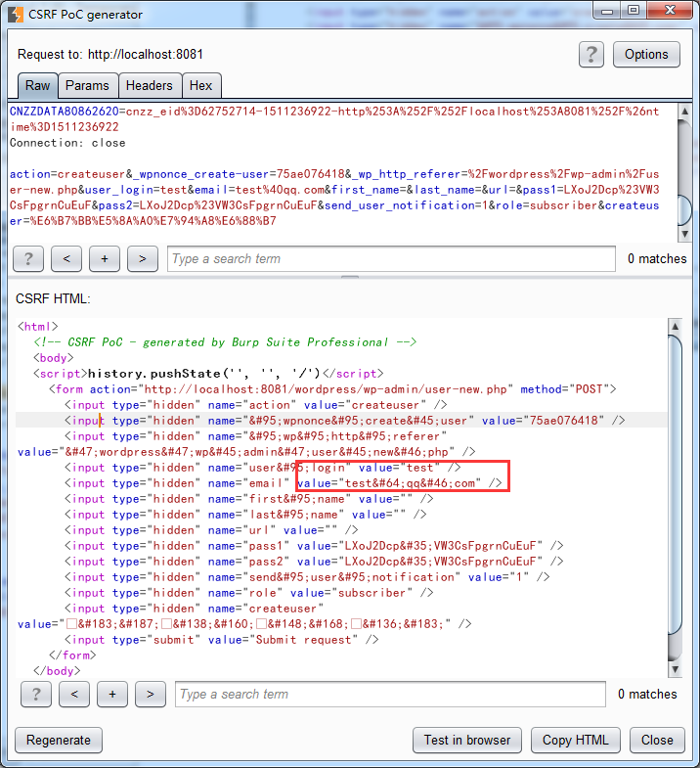This screenshot has width=700, height=768.
Task: Click the CSRF PoC generated comment line
Action: [x=225, y=341]
